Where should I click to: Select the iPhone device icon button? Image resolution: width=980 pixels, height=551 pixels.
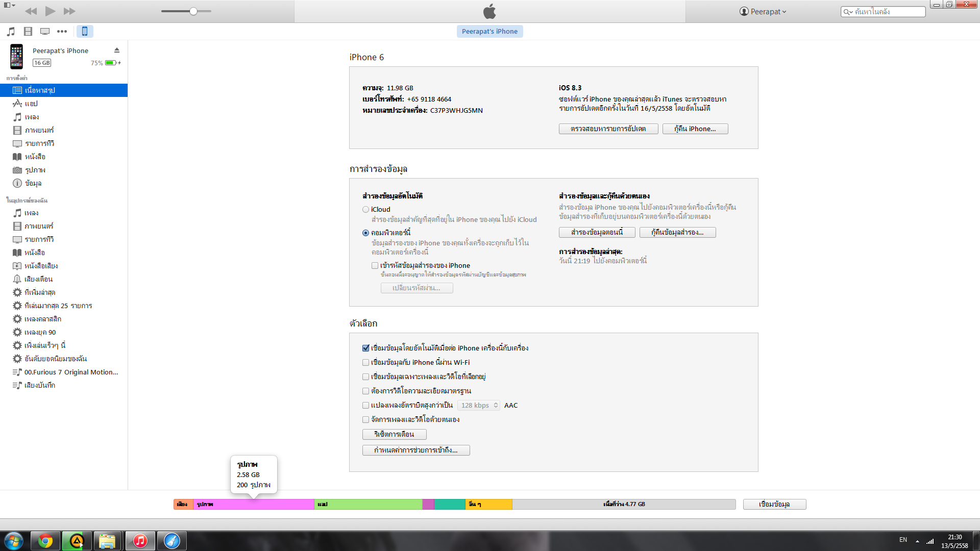pos(85,32)
